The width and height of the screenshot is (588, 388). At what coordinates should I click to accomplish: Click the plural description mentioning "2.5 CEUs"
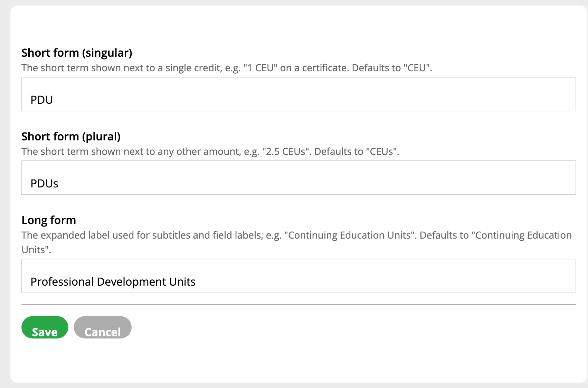click(210, 151)
